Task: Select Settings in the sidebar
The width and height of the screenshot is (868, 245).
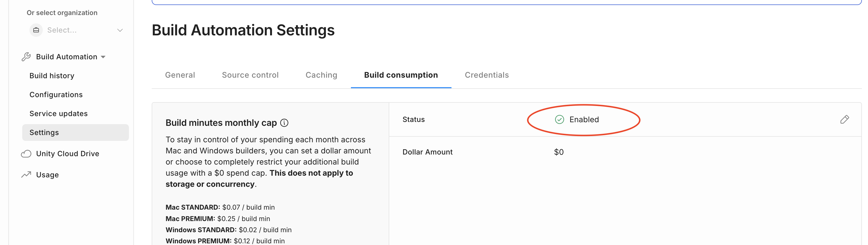Action: tap(44, 132)
